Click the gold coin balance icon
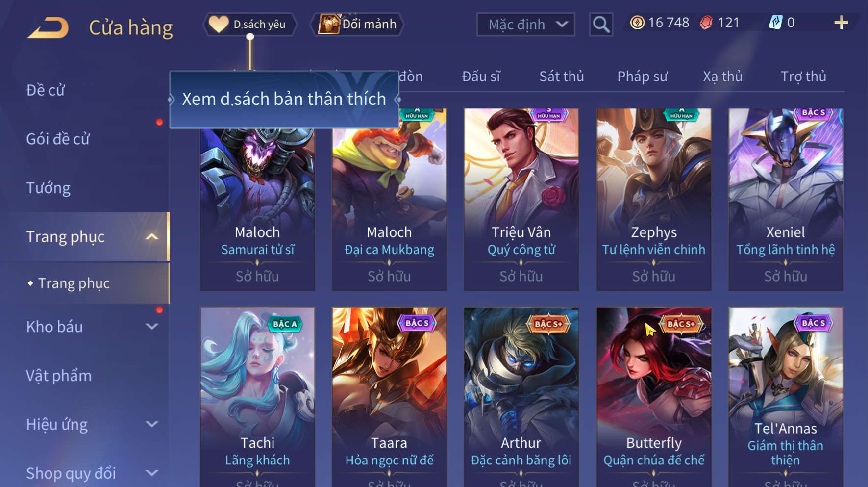 [x=637, y=23]
